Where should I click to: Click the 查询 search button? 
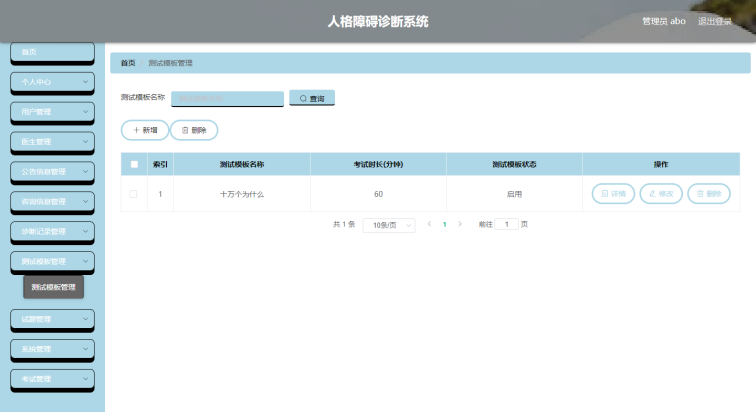point(312,98)
